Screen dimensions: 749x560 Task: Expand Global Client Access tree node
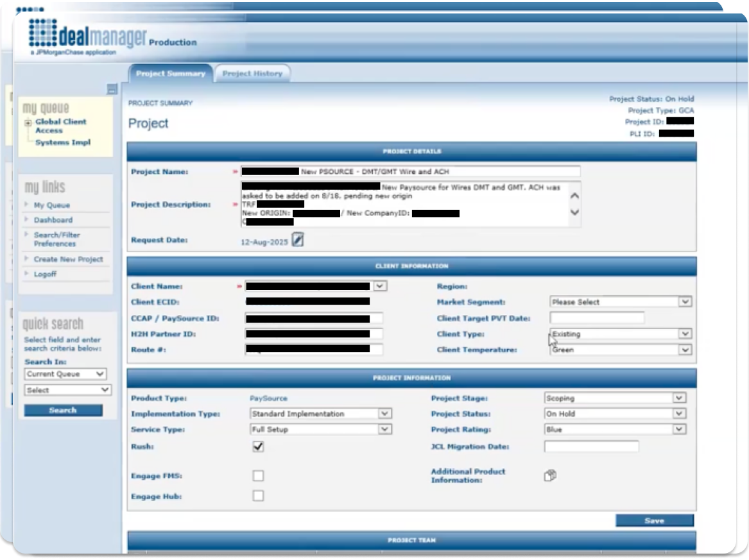[28, 123]
